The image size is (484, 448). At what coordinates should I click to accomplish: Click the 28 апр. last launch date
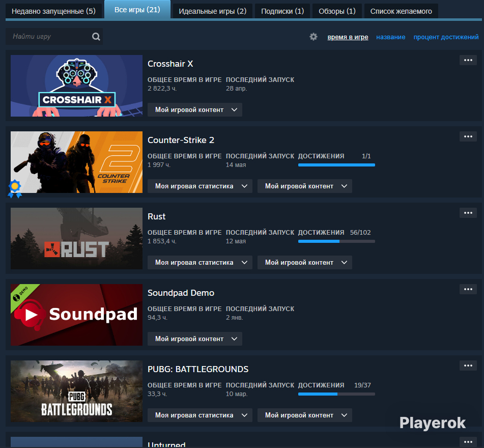point(237,89)
